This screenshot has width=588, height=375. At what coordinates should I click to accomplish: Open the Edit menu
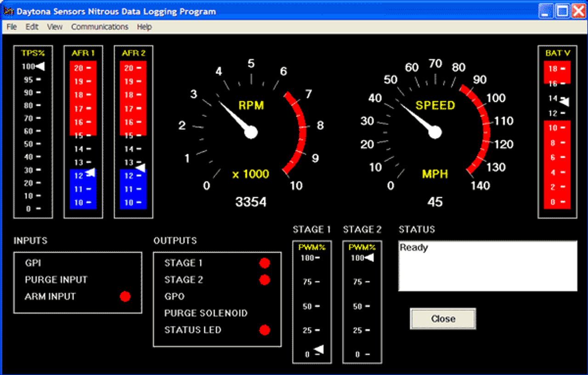coord(32,27)
